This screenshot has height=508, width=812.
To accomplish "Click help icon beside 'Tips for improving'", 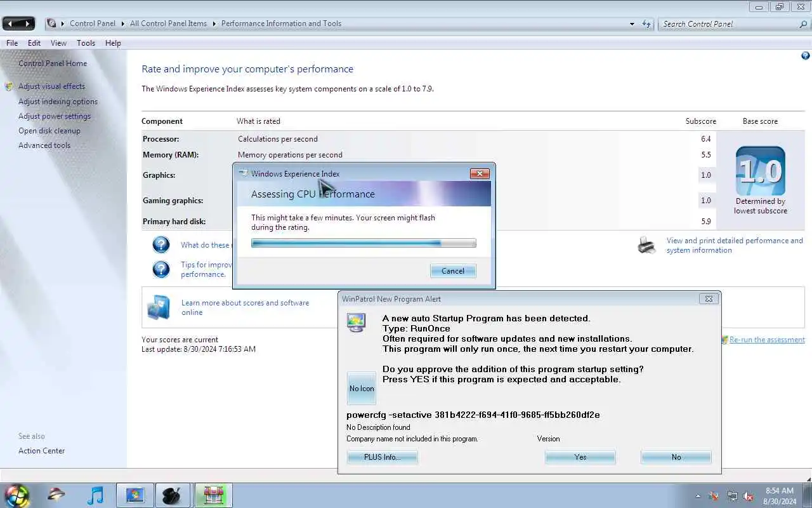I will pos(161,269).
